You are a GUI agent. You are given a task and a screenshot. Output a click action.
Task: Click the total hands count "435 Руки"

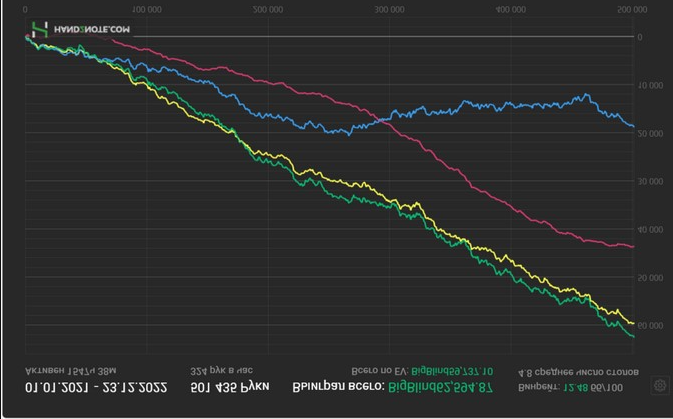tap(230, 387)
